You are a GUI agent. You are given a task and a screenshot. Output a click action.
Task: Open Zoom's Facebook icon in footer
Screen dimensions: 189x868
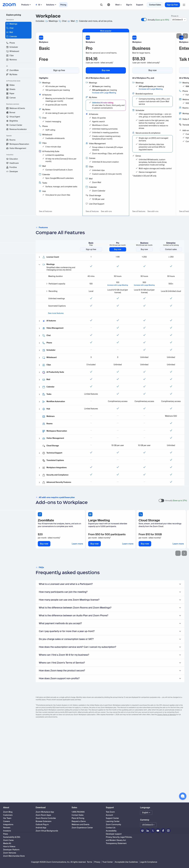tap(163, 831)
